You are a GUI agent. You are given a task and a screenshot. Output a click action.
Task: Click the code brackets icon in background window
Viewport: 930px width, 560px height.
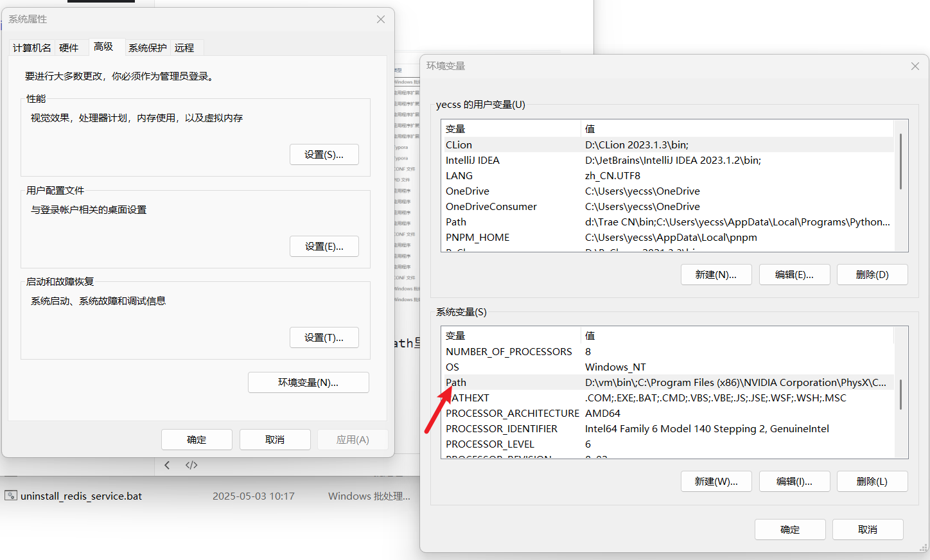pyautogui.click(x=191, y=465)
